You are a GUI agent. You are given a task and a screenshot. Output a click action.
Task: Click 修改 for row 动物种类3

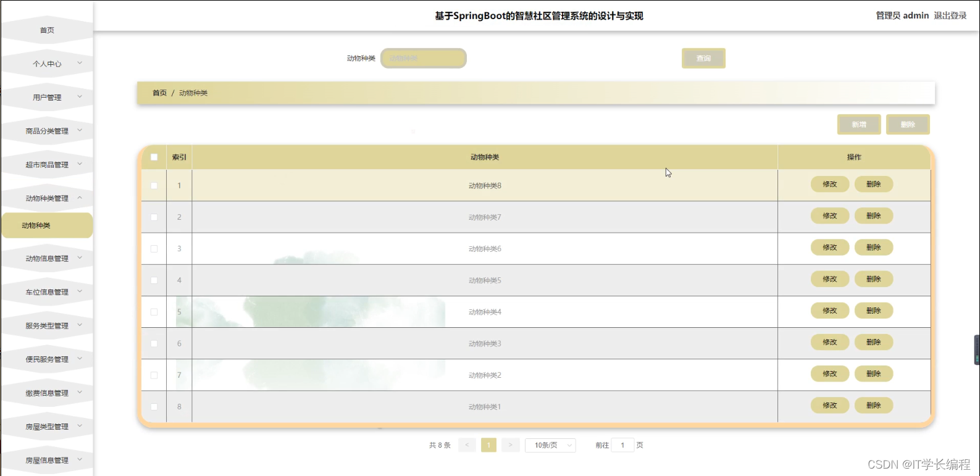click(830, 342)
